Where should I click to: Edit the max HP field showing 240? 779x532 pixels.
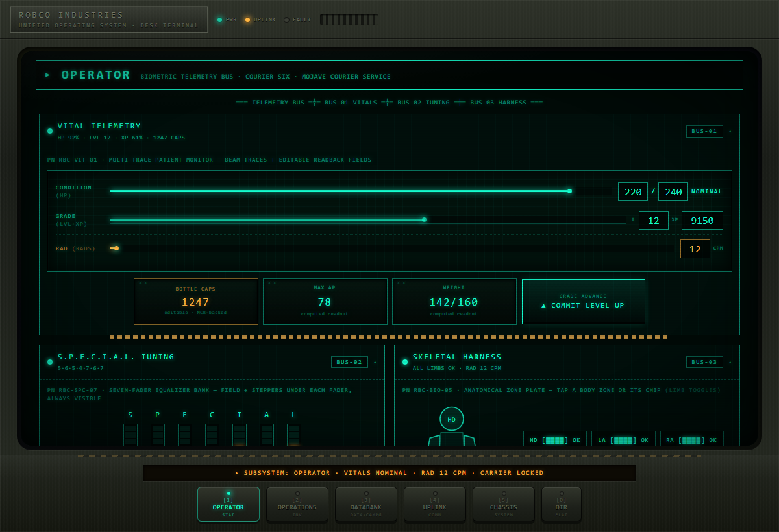(x=673, y=192)
